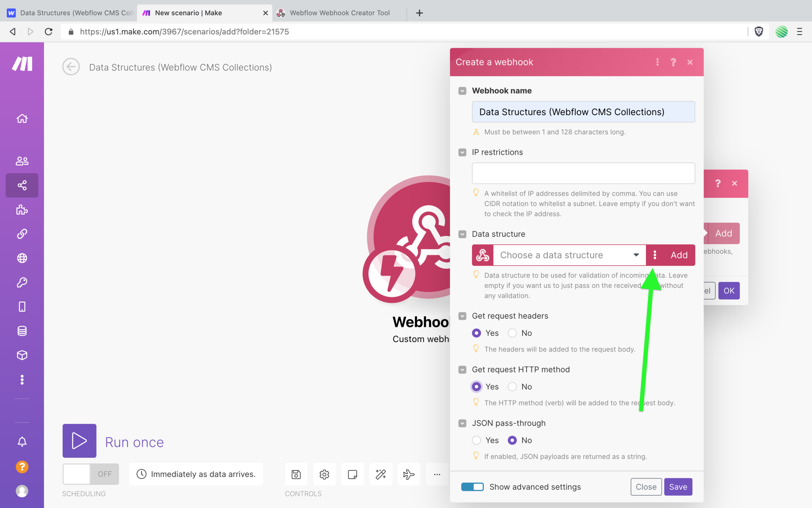812x508 pixels.
Task: Switch to Webflow Webhook Creator Tool tab
Action: coord(340,13)
